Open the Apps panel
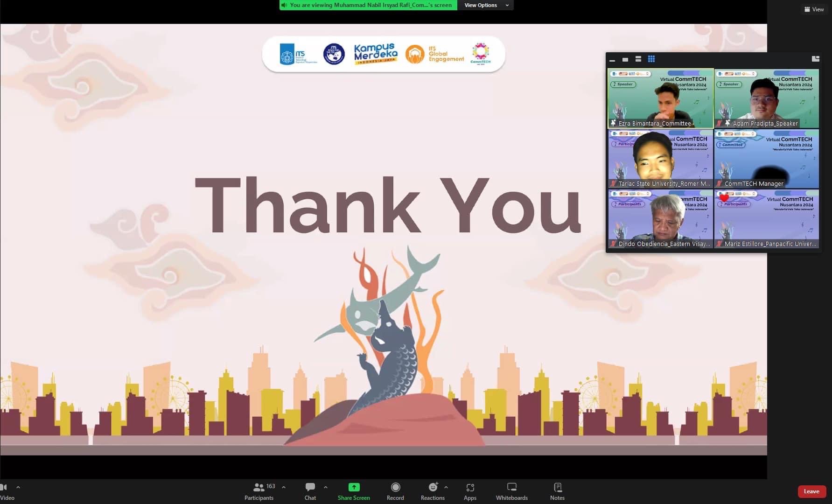This screenshot has width=832, height=504. point(470,491)
